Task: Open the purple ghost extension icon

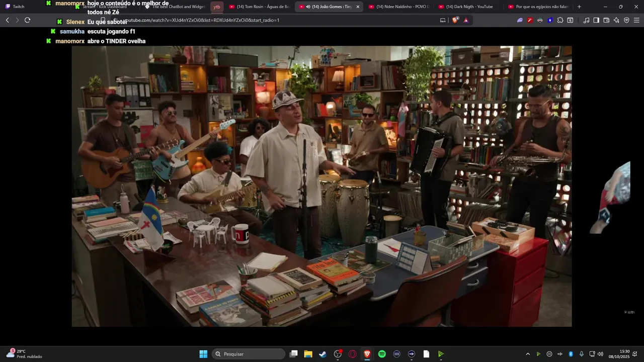Action: 520,20
